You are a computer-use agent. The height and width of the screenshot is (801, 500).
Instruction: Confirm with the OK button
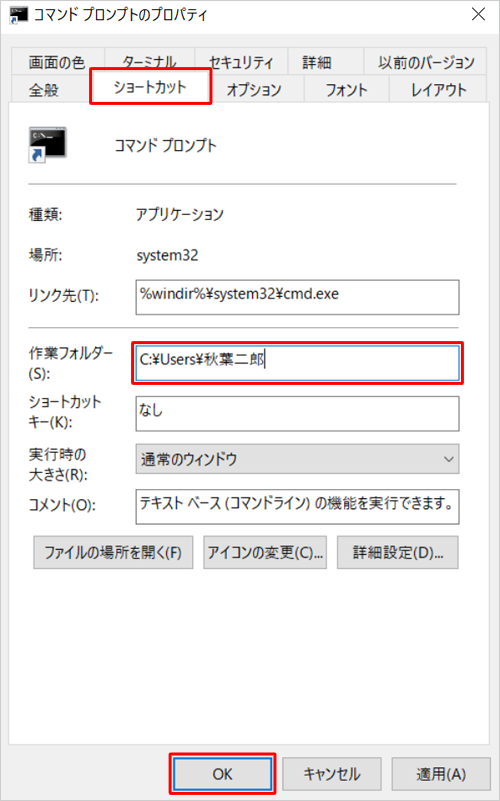point(223,774)
